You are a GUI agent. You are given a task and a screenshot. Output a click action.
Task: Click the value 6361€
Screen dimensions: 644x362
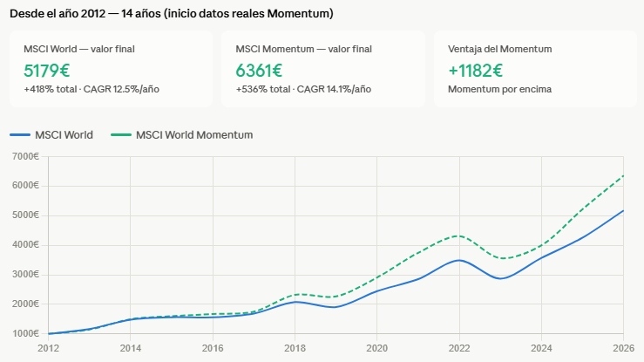tap(259, 71)
